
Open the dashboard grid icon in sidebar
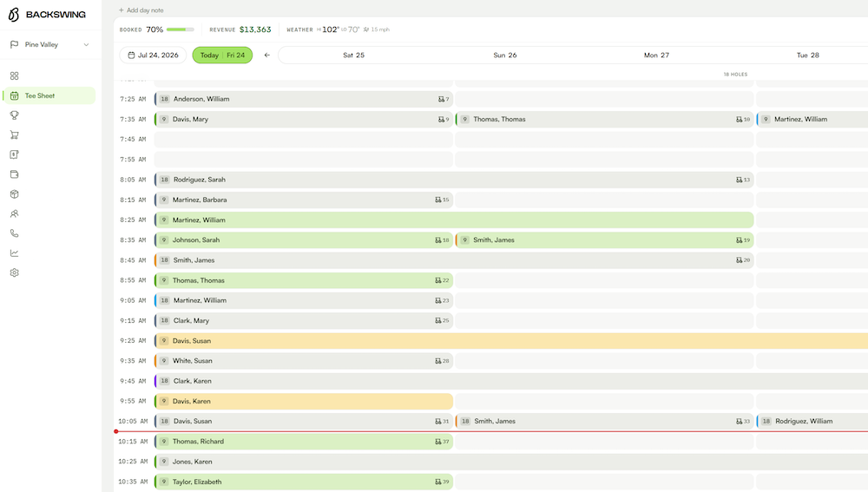click(x=15, y=75)
